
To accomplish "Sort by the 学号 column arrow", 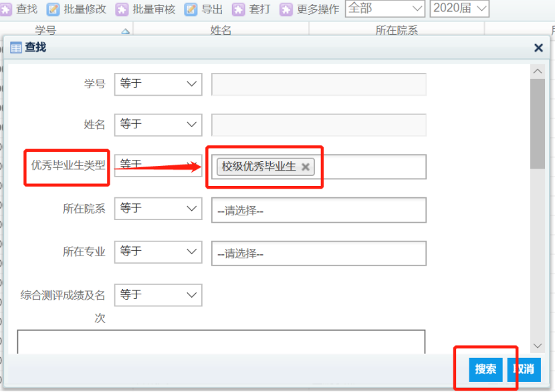I will [125, 31].
